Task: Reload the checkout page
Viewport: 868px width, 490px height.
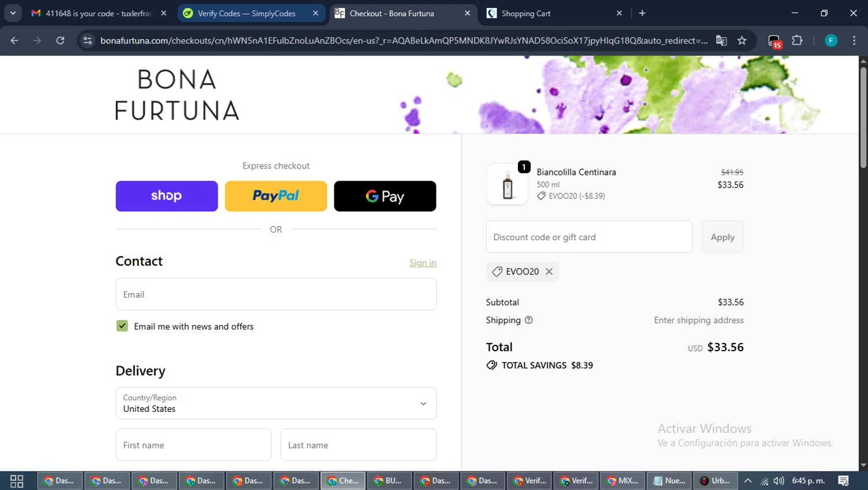Action: [x=60, y=40]
